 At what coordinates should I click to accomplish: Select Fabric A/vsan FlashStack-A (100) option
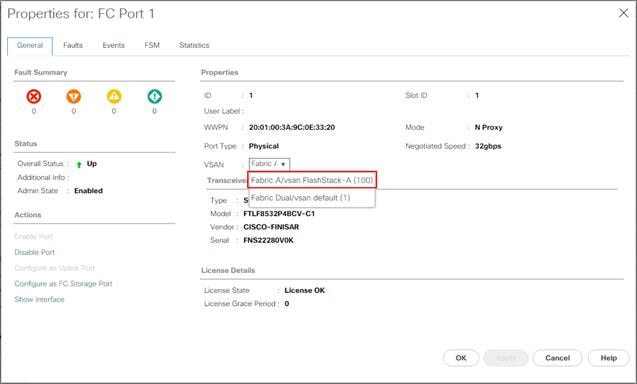click(312, 180)
